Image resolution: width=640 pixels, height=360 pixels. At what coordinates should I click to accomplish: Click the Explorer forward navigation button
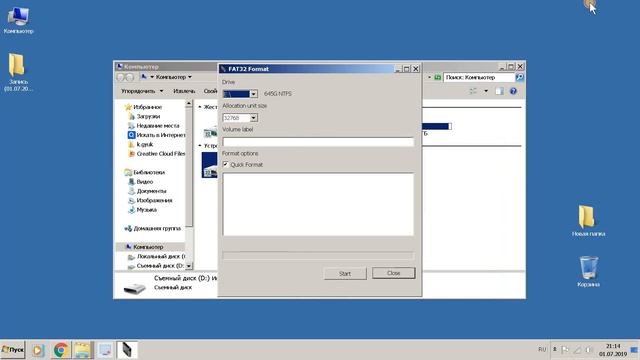coord(130,77)
